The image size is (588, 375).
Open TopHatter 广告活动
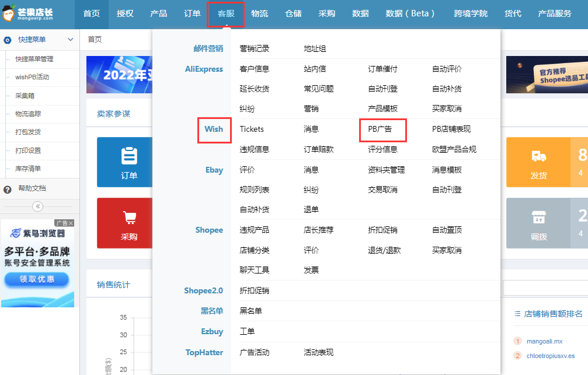point(254,352)
